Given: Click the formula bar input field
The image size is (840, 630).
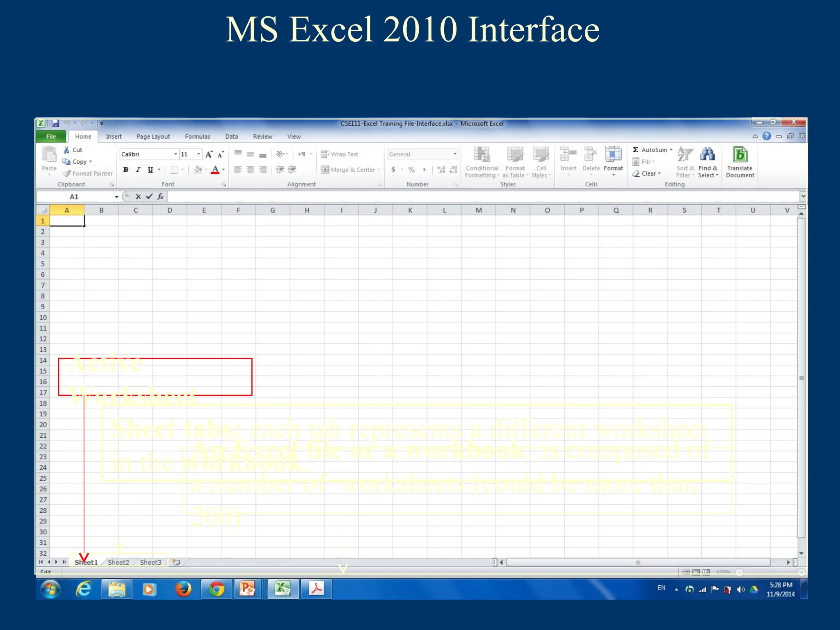Looking at the screenshot, I should tap(483, 196).
